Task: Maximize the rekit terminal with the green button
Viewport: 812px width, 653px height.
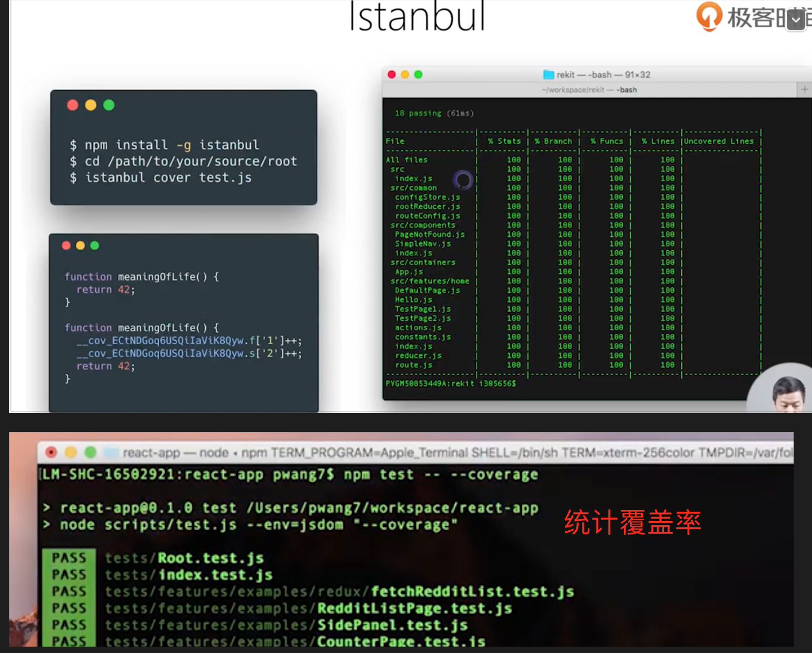Action: 418,75
